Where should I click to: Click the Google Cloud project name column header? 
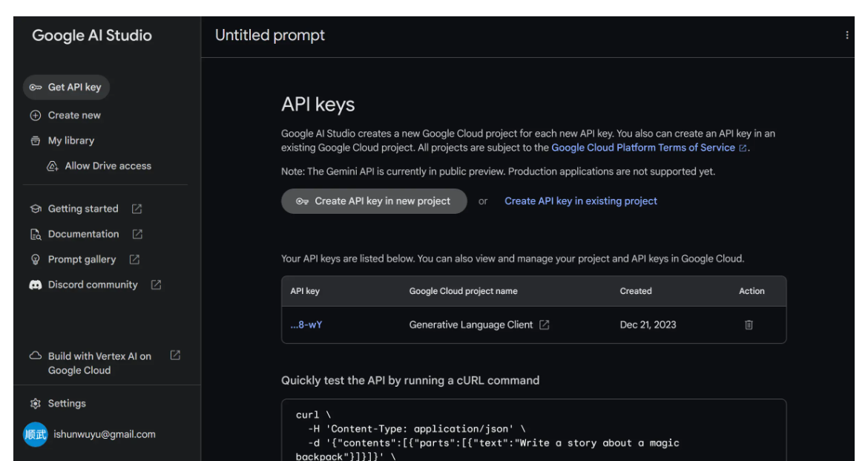[464, 292]
